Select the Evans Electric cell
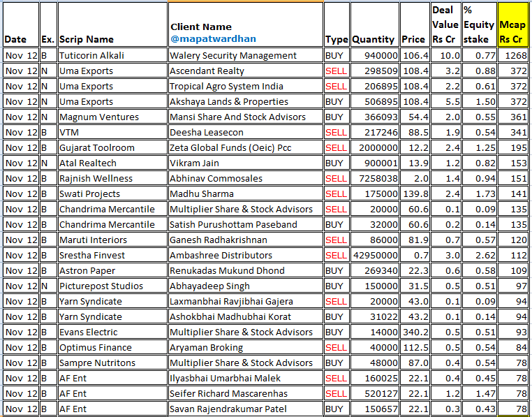The image size is (532, 417). click(x=113, y=332)
